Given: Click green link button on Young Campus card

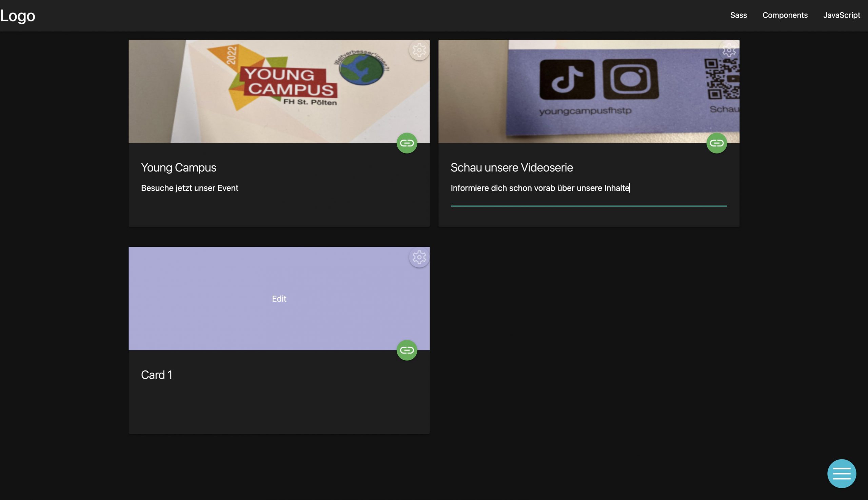Looking at the screenshot, I should point(407,143).
